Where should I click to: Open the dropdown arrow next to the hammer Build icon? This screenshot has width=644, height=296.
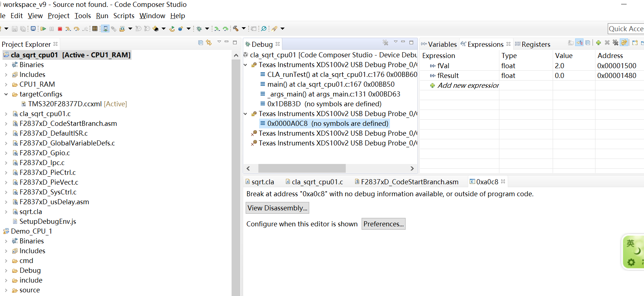244,29
